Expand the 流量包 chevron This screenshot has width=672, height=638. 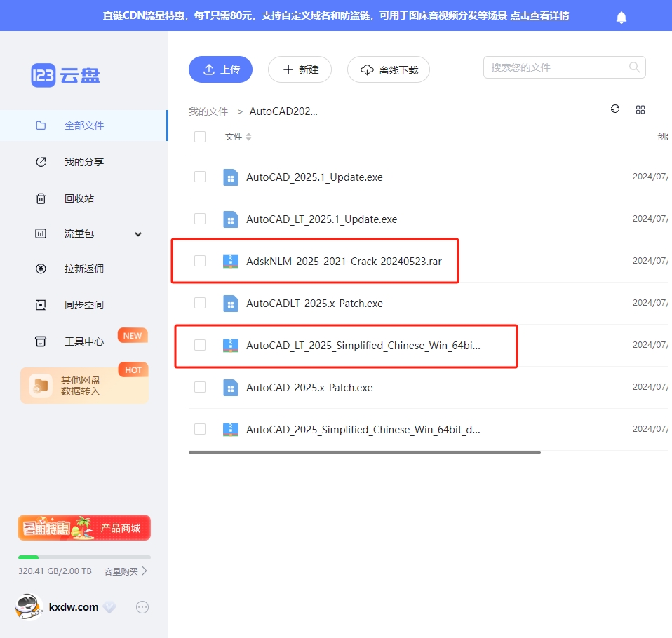(138, 234)
